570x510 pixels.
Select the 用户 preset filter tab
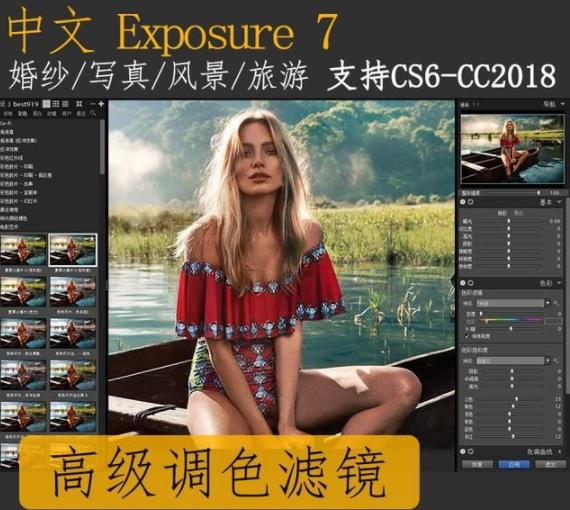66,114
